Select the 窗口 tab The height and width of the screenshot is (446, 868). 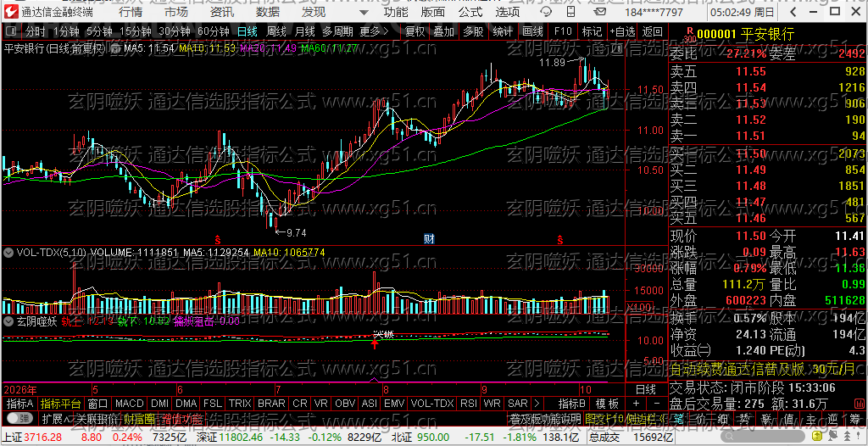tap(98, 404)
